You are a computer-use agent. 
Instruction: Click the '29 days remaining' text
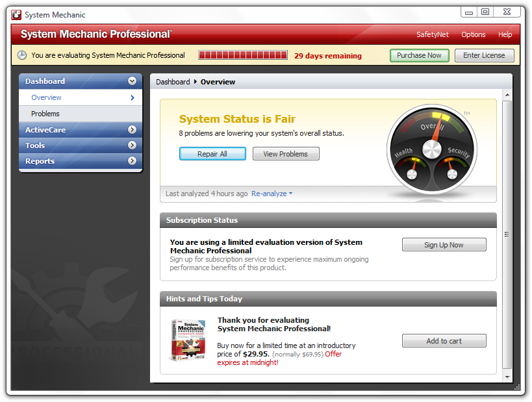click(x=328, y=56)
